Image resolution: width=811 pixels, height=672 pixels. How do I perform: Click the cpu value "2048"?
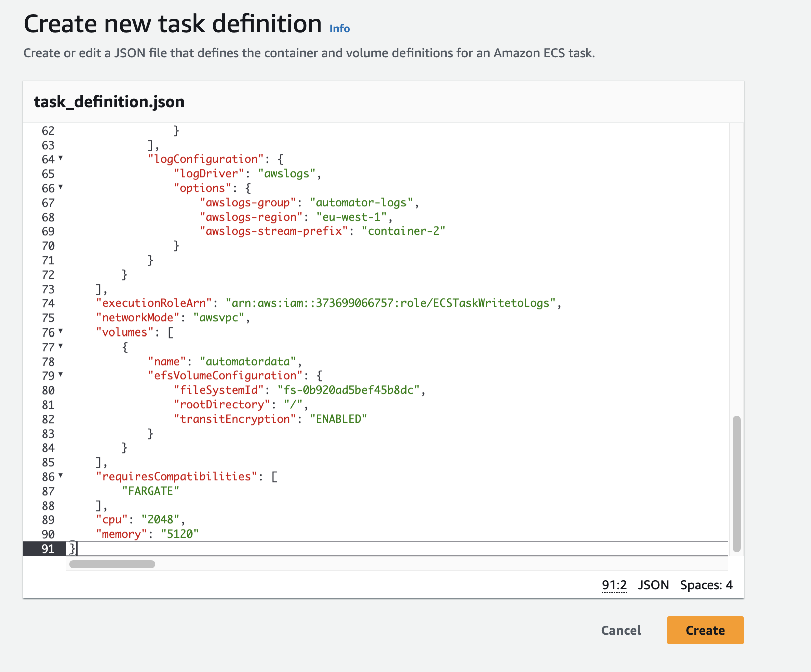click(160, 520)
